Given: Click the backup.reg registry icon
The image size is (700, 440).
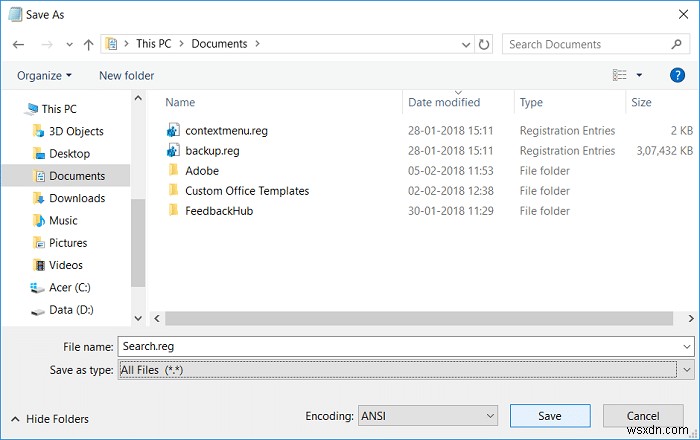Looking at the screenshot, I should coord(173,150).
